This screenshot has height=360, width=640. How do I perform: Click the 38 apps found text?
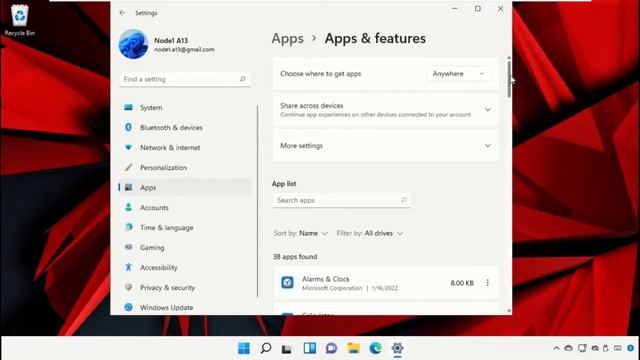click(x=295, y=257)
